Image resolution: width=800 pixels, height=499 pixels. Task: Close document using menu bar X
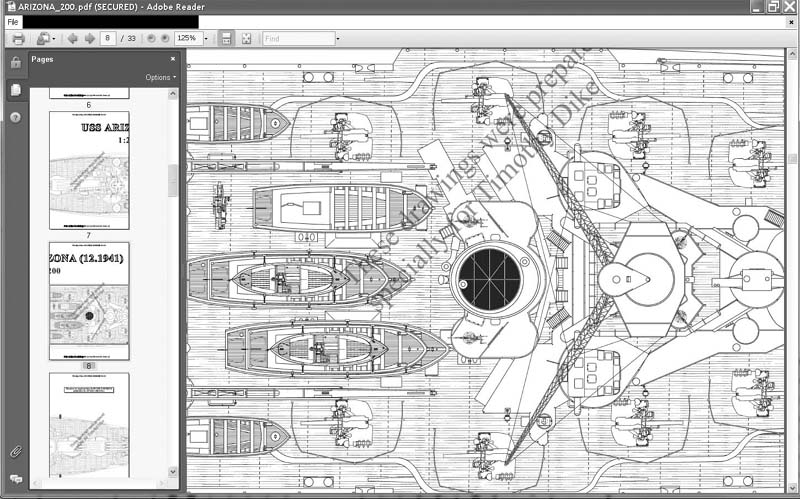point(792,22)
